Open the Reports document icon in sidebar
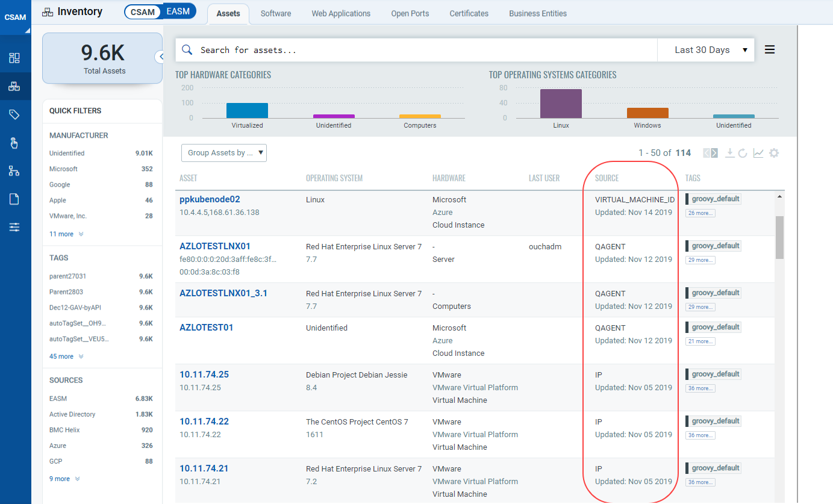 click(x=14, y=199)
